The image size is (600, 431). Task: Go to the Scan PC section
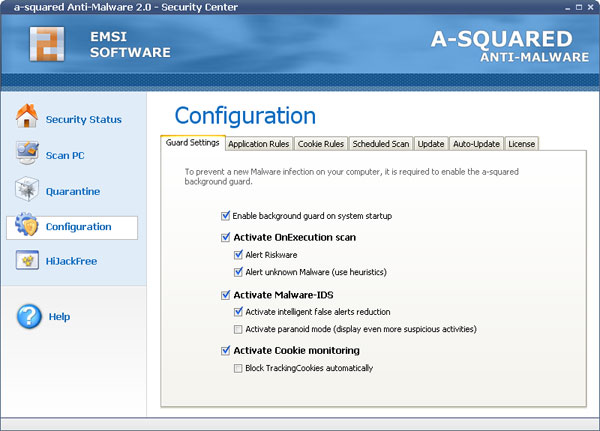point(65,155)
